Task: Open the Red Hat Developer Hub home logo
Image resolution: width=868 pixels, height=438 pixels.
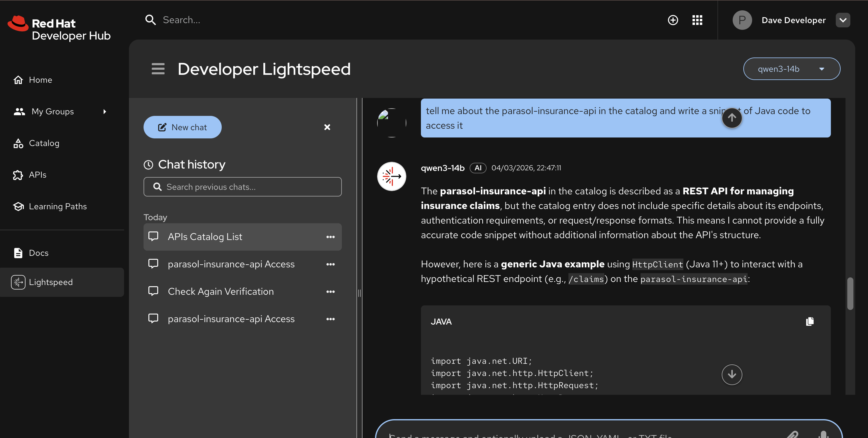Action: (59, 28)
